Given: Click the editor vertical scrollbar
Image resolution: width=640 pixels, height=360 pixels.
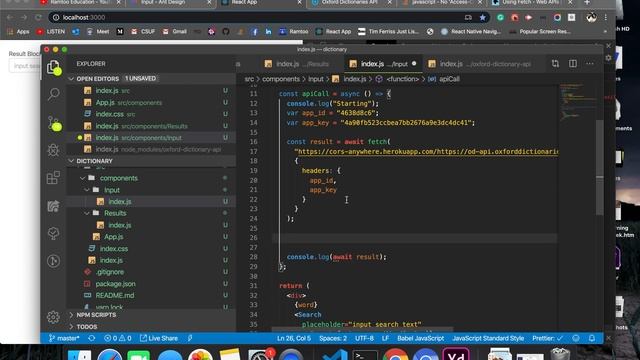Looking at the screenshot, I should 599,167.
